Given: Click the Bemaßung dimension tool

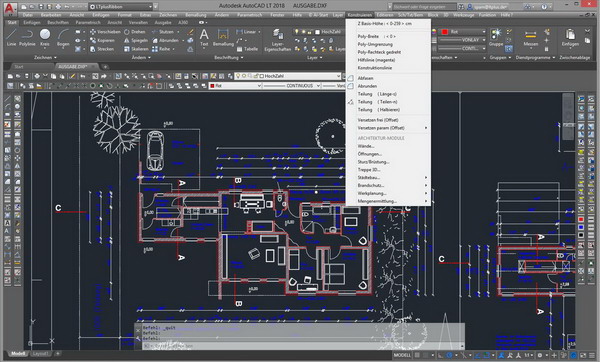Looking at the screenshot, I should point(223,38).
